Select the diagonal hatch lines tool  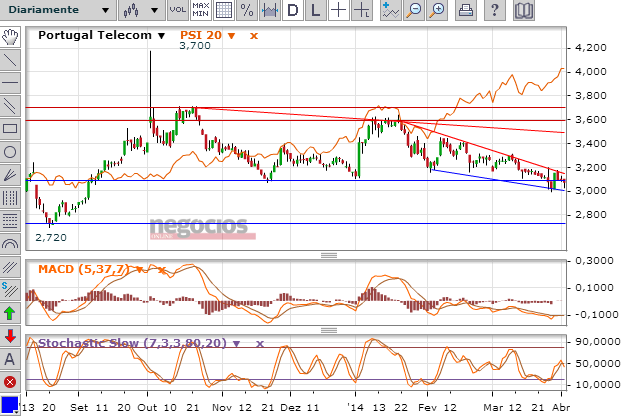(x=10, y=267)
